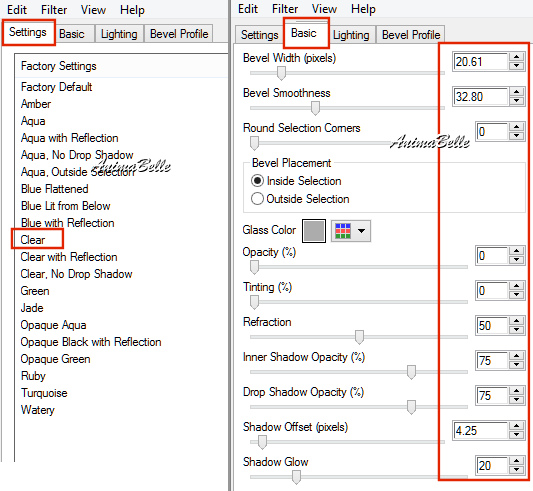
Task: Choose the Clear preset setting
Action: point(33,240)
